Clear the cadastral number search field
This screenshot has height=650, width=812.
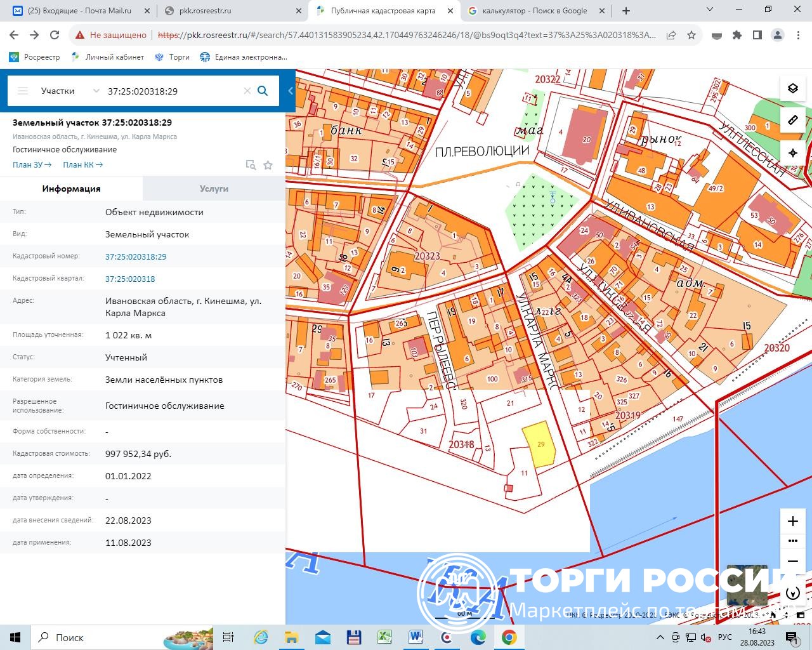pyautogui.click(x=247, y=91)
